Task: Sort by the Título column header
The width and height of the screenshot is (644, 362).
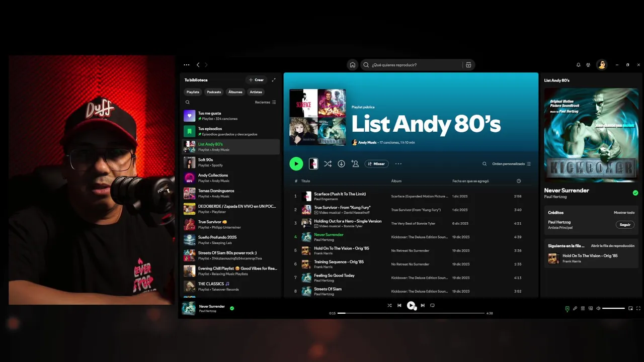Action: (305, 181)
